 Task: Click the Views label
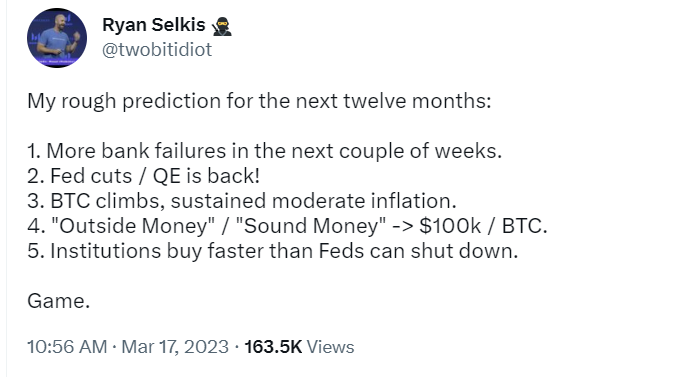point(331,347)
